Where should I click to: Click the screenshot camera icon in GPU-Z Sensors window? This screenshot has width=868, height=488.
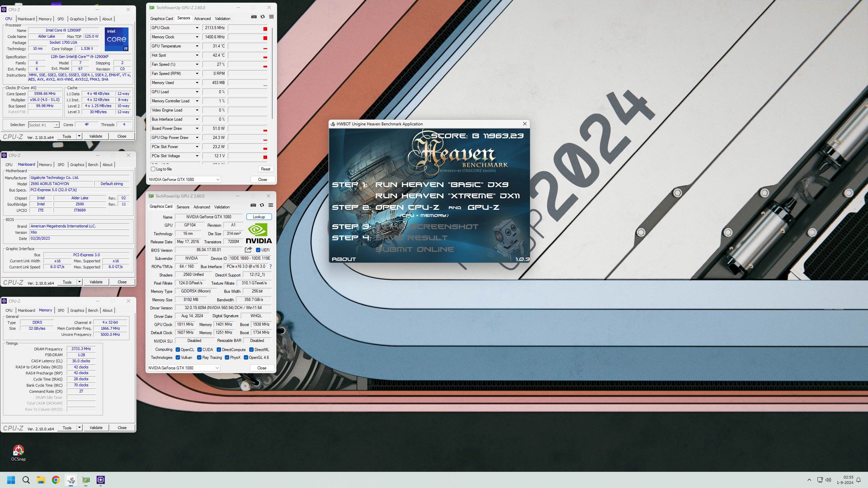(x=254, y=17)
